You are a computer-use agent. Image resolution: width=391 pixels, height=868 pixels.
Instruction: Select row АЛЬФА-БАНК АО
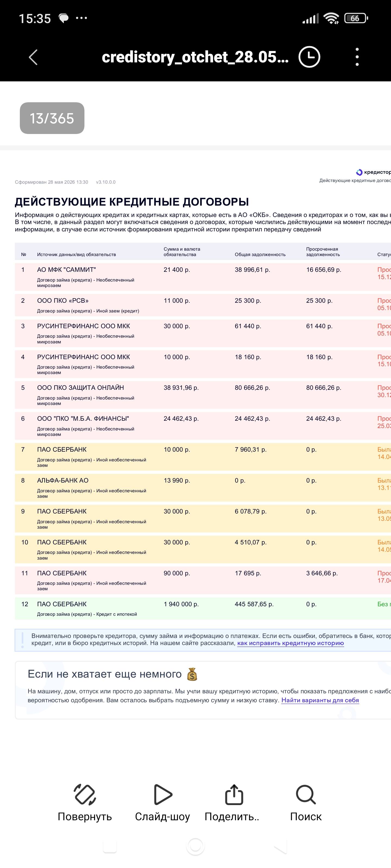[203, 488]
